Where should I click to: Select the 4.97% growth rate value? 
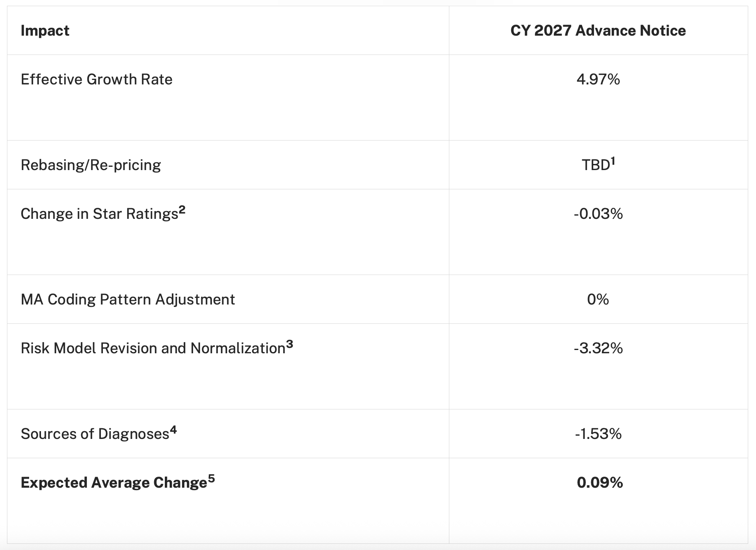(598, 80)
